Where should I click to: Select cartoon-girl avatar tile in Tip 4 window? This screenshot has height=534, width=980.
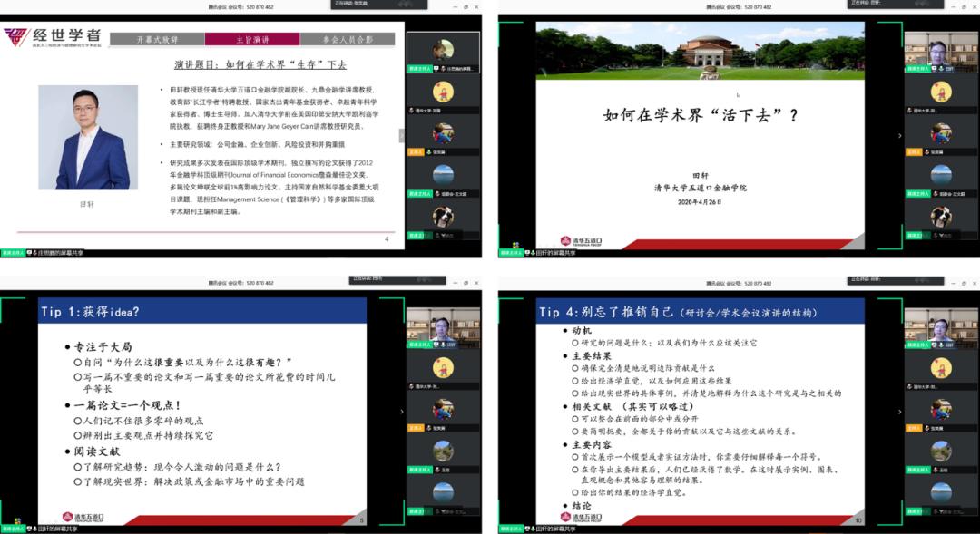[x=941, y=371]
